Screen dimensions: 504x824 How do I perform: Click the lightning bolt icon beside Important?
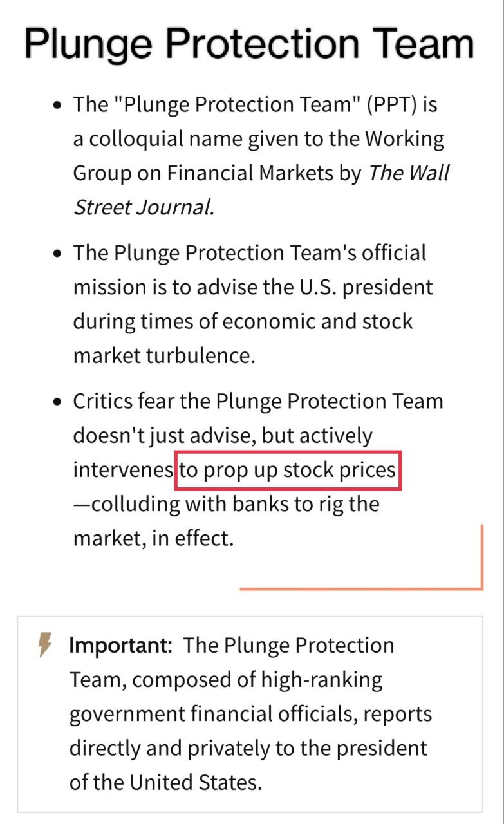click(x=45, y=645)
